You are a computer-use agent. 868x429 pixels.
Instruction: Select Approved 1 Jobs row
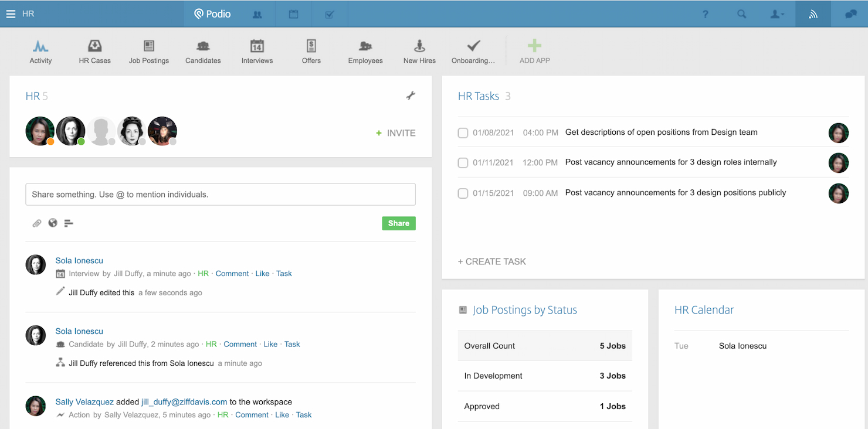545,407
